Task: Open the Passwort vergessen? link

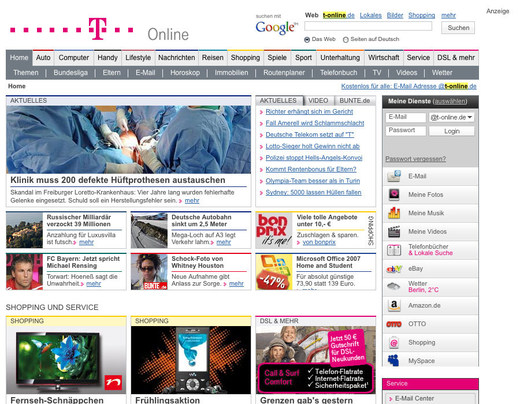Action: [415, 159]
